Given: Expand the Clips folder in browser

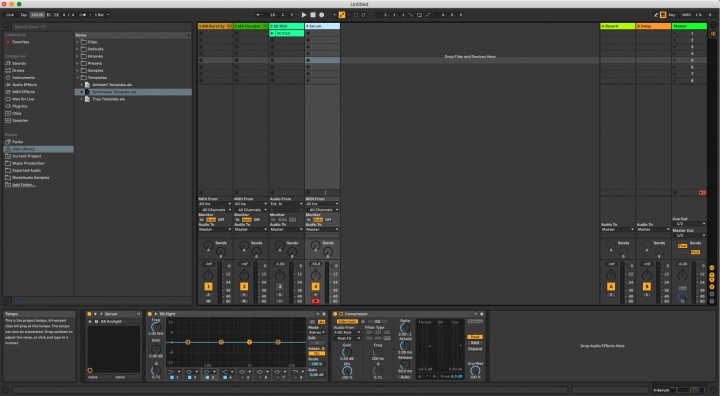Looking at the screenshot, I should coord(77,42).
